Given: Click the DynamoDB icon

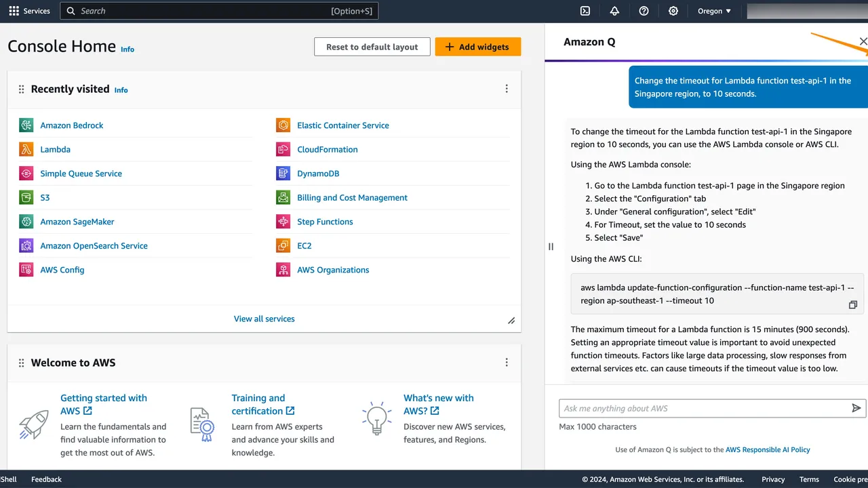Looking at the screenshot, I should click(x=283, y=174).
